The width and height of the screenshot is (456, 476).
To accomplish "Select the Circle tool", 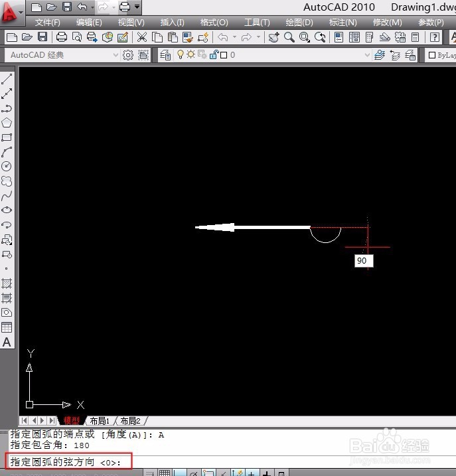I will click(7, 166).
